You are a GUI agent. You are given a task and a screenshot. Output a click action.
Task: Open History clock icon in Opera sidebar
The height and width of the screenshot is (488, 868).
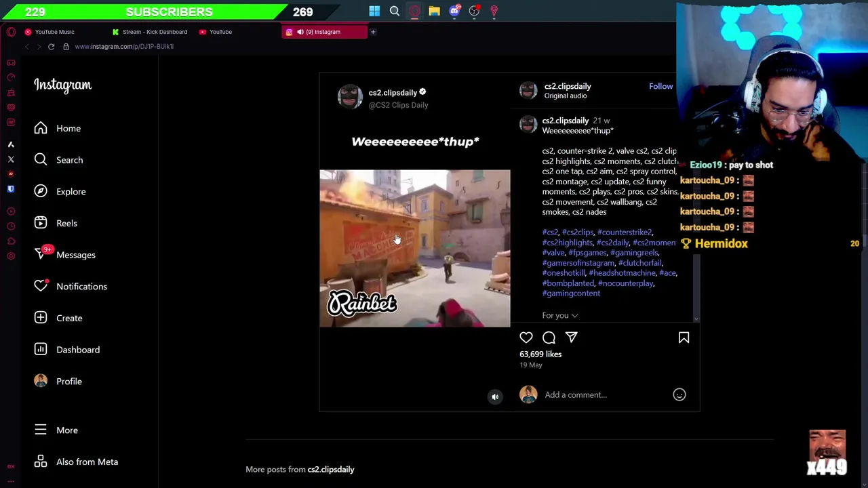coord(11,226)
